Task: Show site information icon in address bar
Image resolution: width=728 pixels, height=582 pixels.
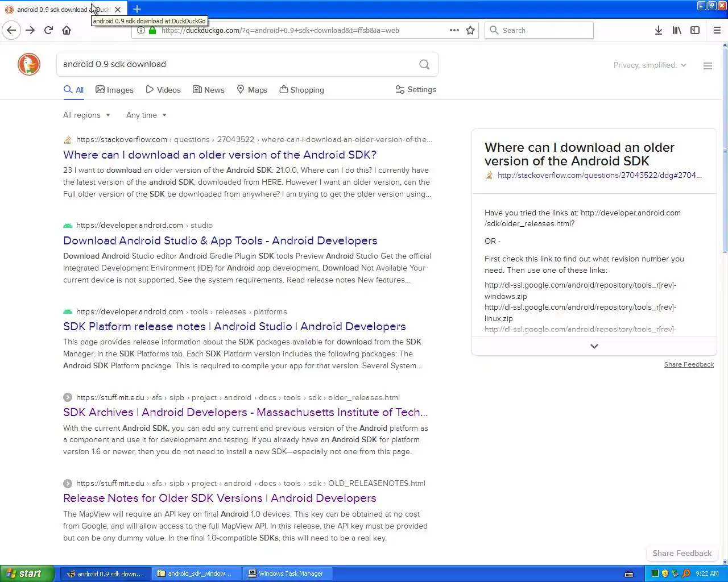Action: (x=141, y=30)
